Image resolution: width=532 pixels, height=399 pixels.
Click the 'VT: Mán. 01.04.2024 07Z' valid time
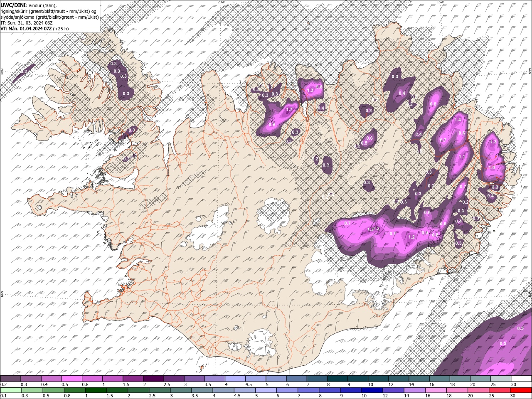pos(26,29)
